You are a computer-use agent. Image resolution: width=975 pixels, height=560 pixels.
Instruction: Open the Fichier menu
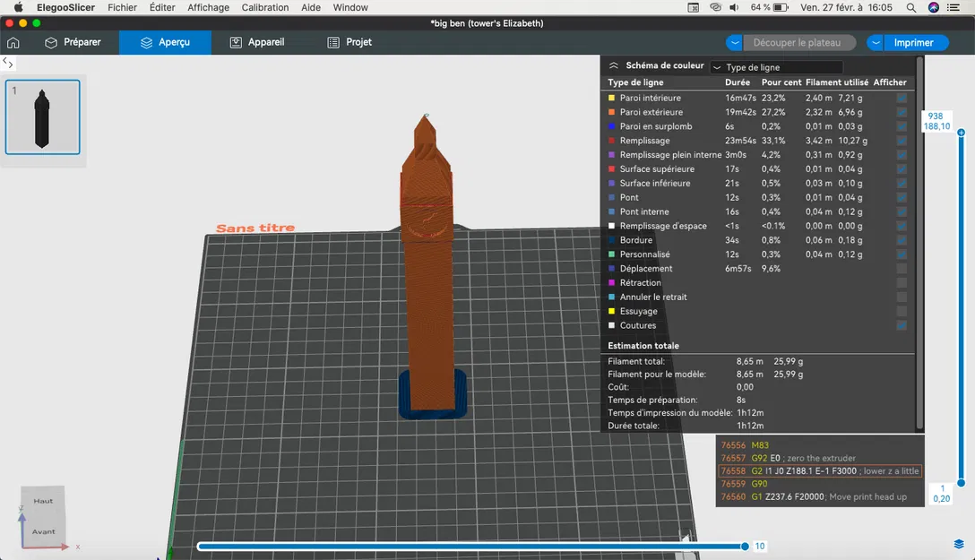(x=122, y=7)
